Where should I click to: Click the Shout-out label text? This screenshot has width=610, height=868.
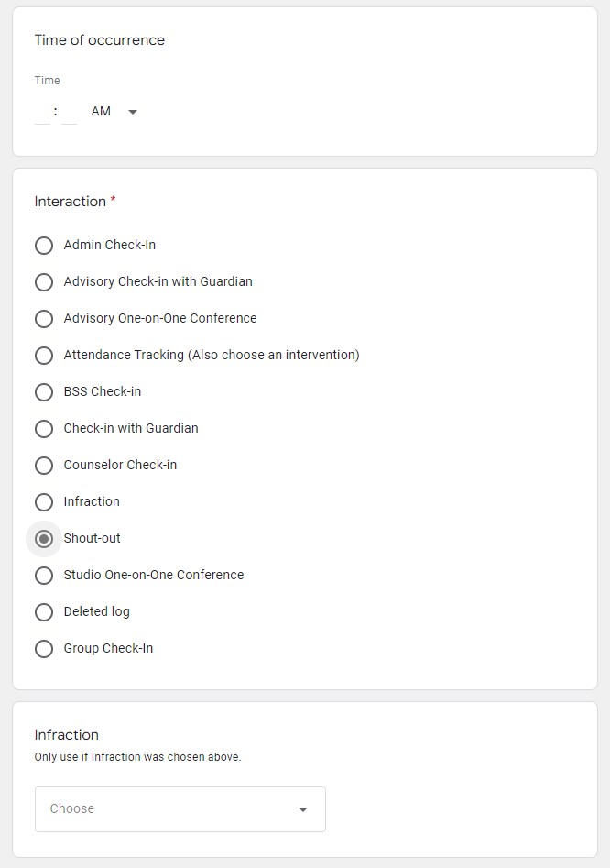point(92,539)
